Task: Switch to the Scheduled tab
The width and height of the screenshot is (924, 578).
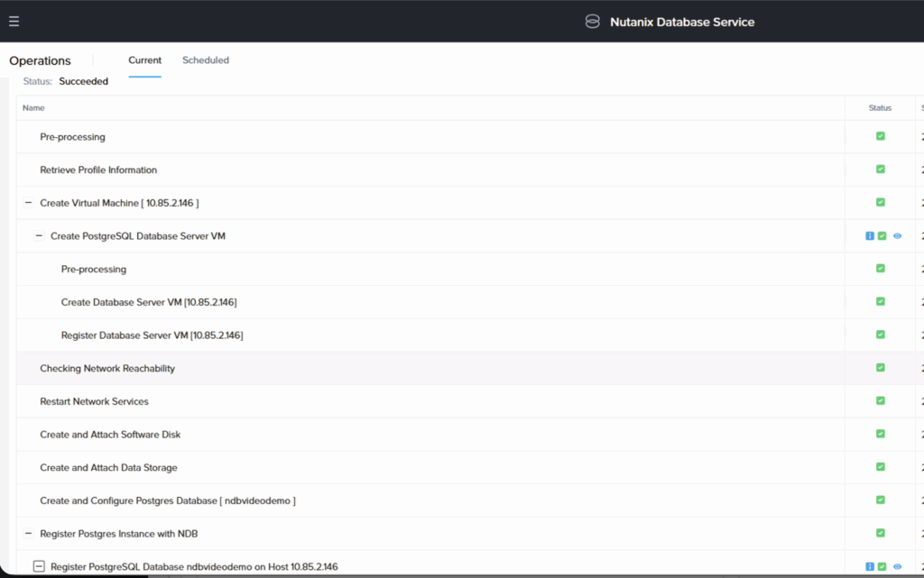Action: point(206,60)
